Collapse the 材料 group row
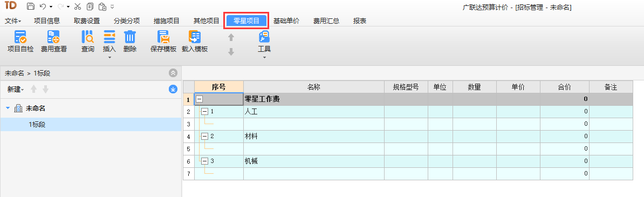Screen dimensions: 644x197 (x=204, y=136)
